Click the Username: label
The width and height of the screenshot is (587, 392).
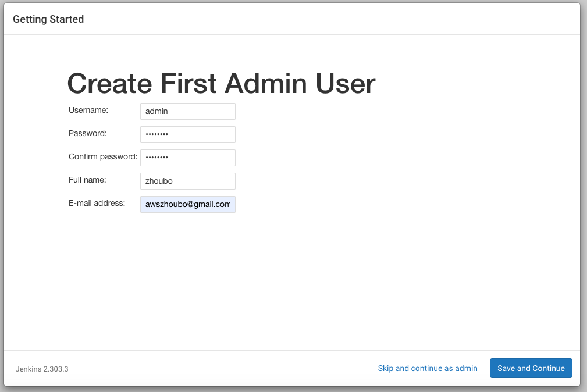coord(88,110)
